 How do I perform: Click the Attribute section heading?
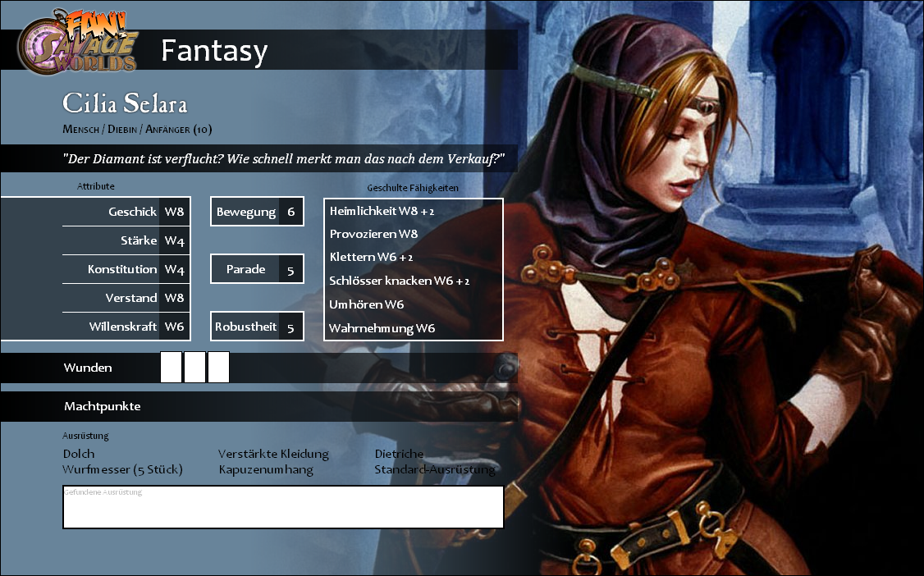click(96, 186)
